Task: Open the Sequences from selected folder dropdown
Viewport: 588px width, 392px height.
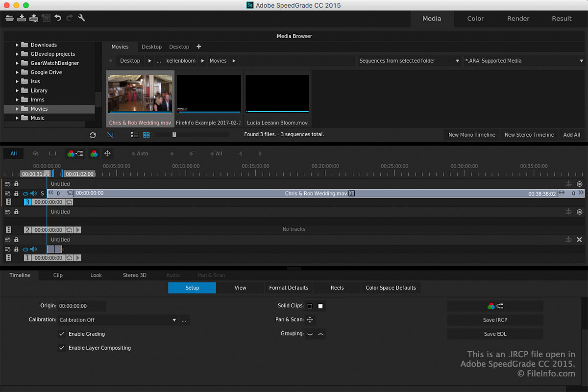Action: pos(409,61)
